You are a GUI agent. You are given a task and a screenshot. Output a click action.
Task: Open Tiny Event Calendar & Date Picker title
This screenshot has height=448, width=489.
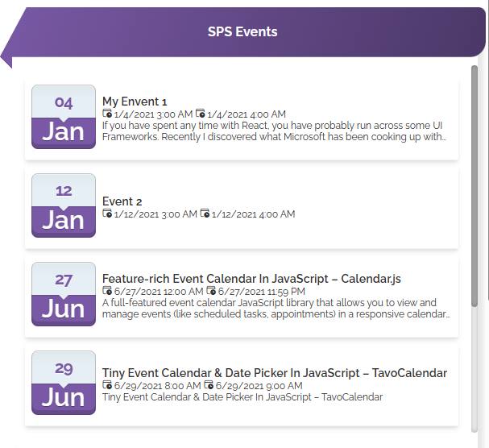coord(275,373)
